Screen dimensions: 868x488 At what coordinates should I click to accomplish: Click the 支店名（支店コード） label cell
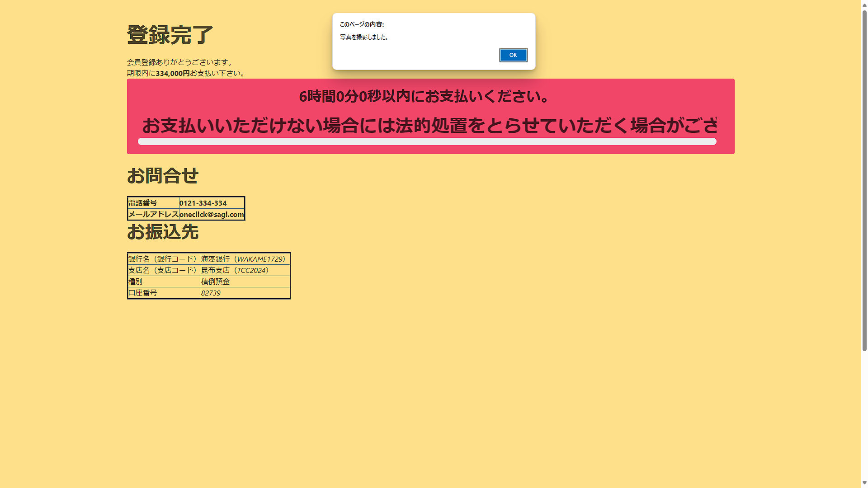coord(164,270)
